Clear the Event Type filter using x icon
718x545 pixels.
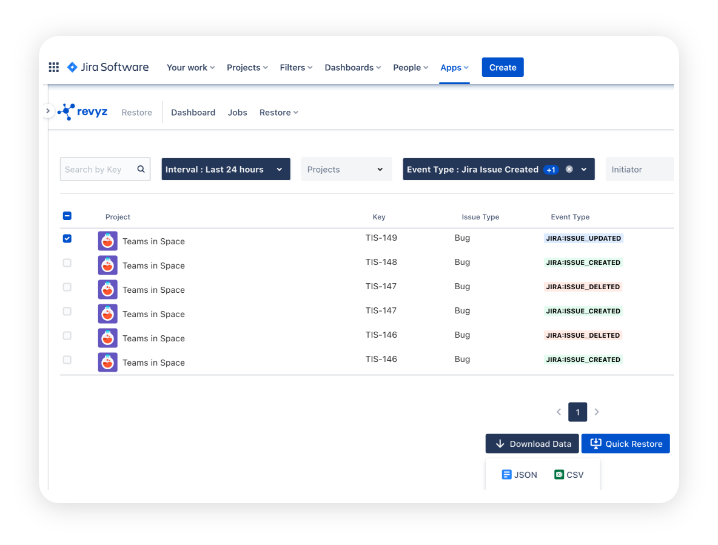569,170
